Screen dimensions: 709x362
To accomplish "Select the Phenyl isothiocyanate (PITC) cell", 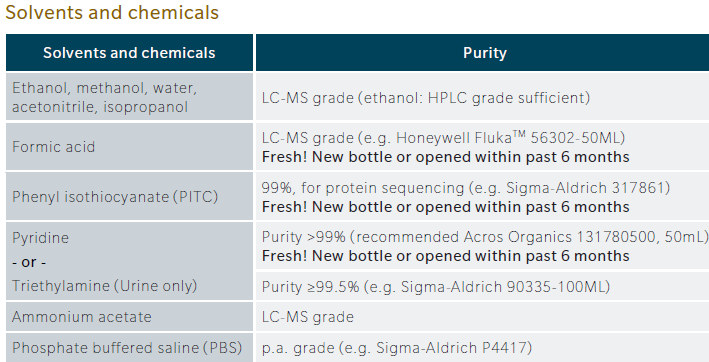I will (129, 197).
